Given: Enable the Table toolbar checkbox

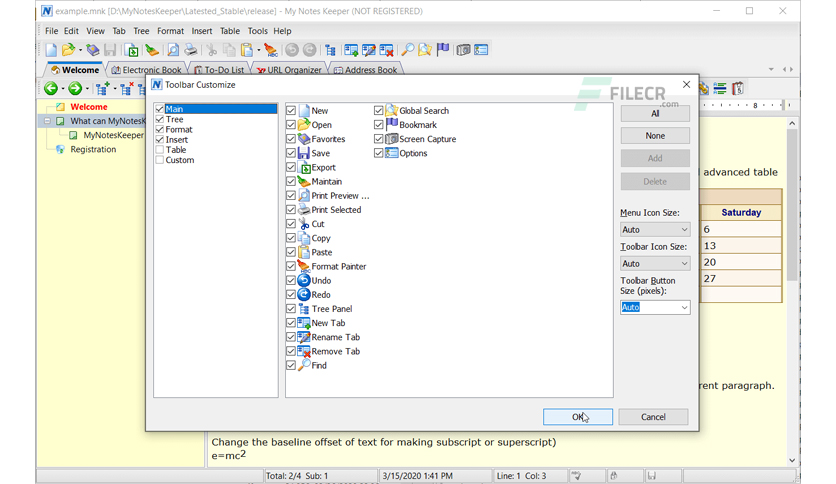Looking at the screenshot, I should [159, 150].
